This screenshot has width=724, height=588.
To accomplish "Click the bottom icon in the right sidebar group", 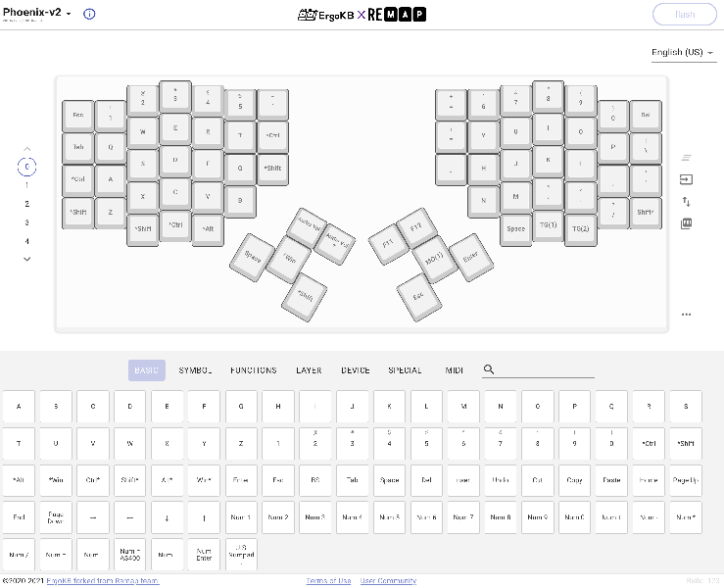I will tap(687, 223).
